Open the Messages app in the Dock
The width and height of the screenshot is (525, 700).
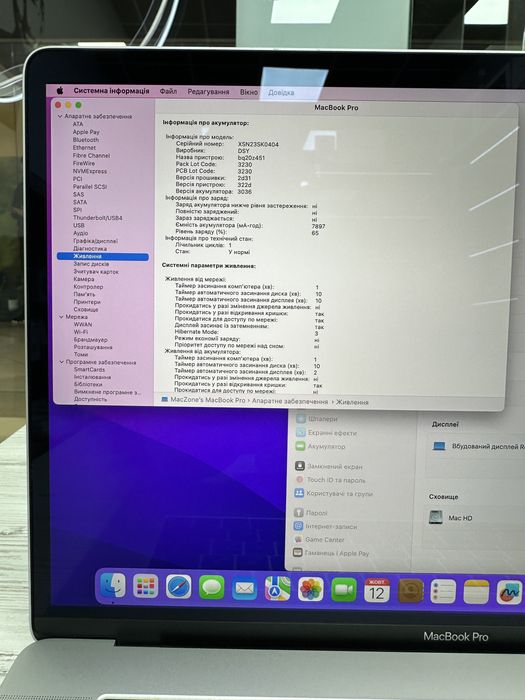[212, 587]
